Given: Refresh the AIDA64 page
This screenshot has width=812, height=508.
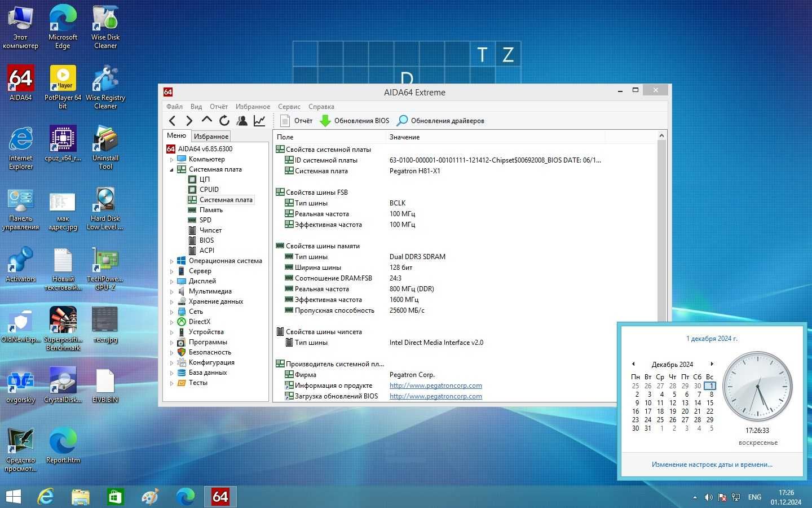Looking at the screenshot, I should tap(224, 120).
